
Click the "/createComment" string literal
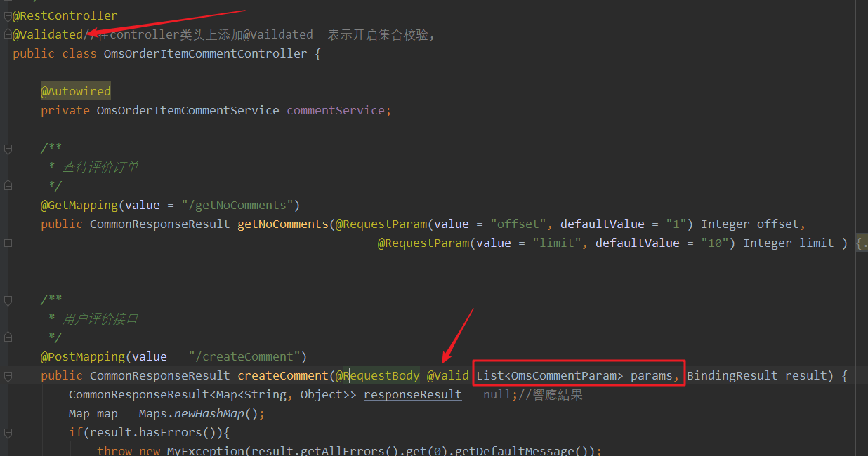pos(244,356)
